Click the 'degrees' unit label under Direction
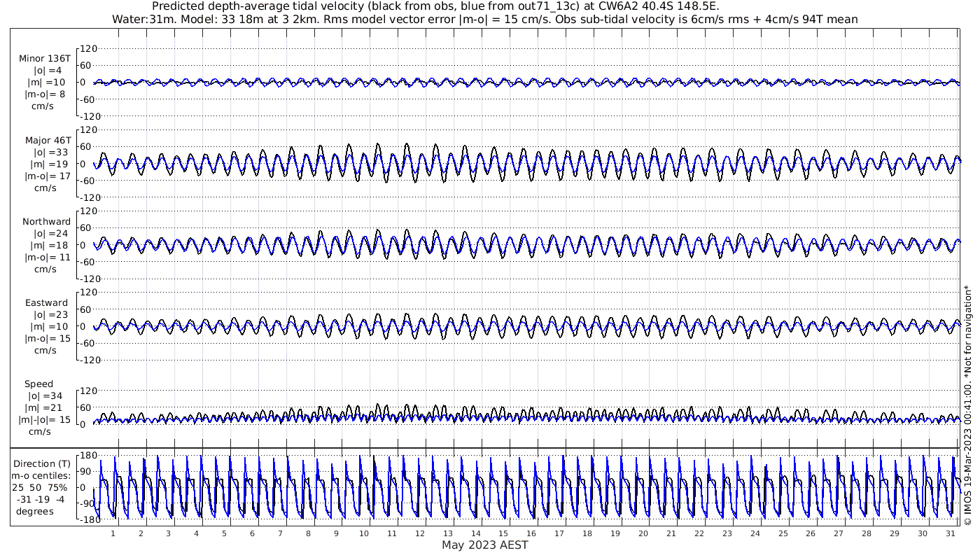The width and height of the screenshot is (980, 560). [34, 511]
